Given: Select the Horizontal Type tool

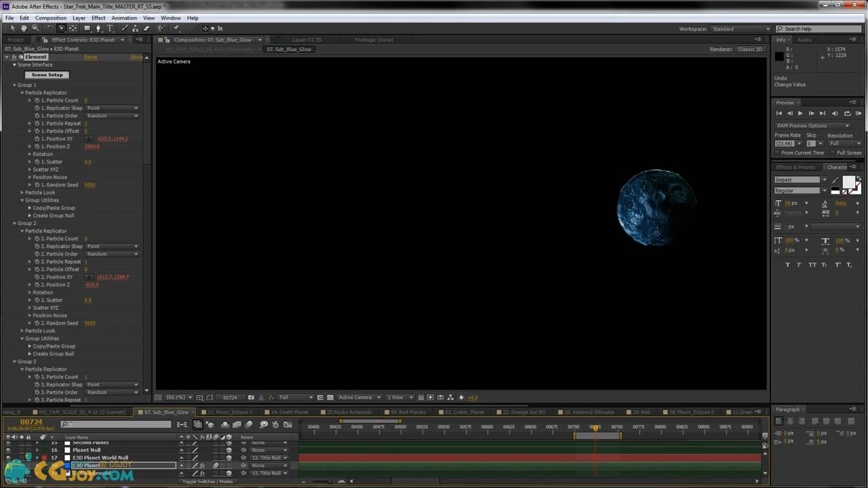Looking at the screenshot, I should [x=111, y=28].
